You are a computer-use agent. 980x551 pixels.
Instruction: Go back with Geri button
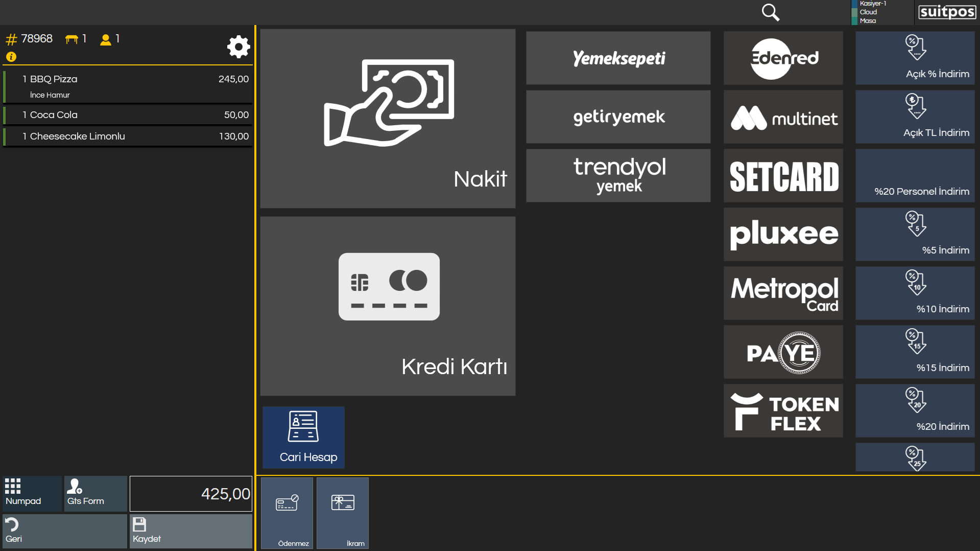pyautogui.click(x=64, y=532)
